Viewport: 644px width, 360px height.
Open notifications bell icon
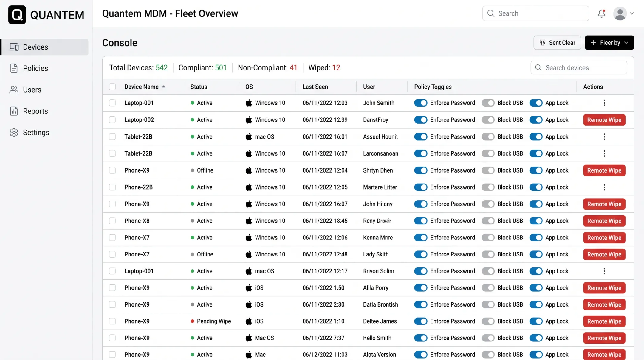pyautogui.click(x=601, y=13)
